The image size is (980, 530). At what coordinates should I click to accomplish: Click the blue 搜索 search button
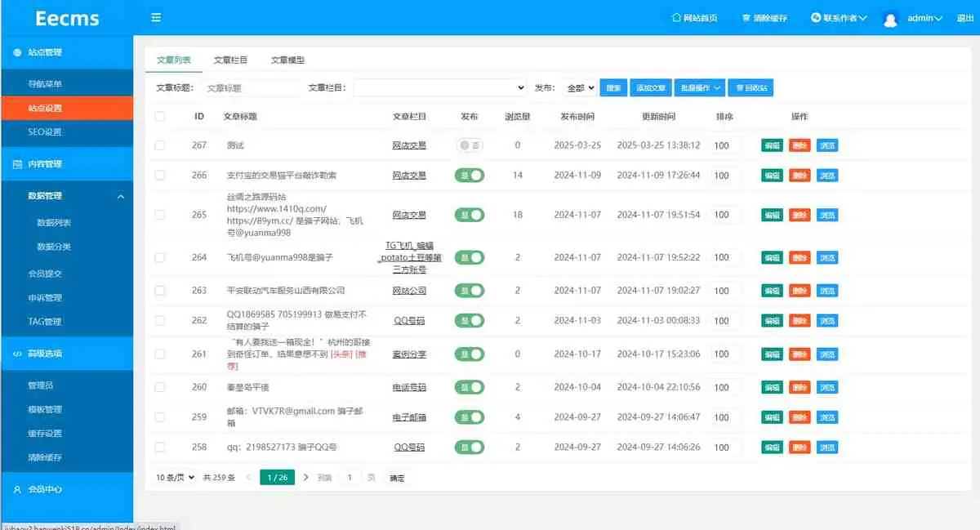(x=613, y=87)
